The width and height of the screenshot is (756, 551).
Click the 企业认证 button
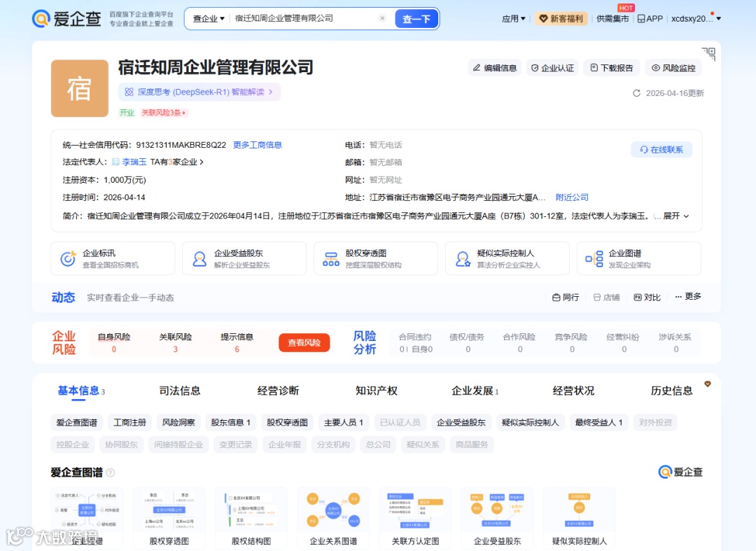(552, 68)
